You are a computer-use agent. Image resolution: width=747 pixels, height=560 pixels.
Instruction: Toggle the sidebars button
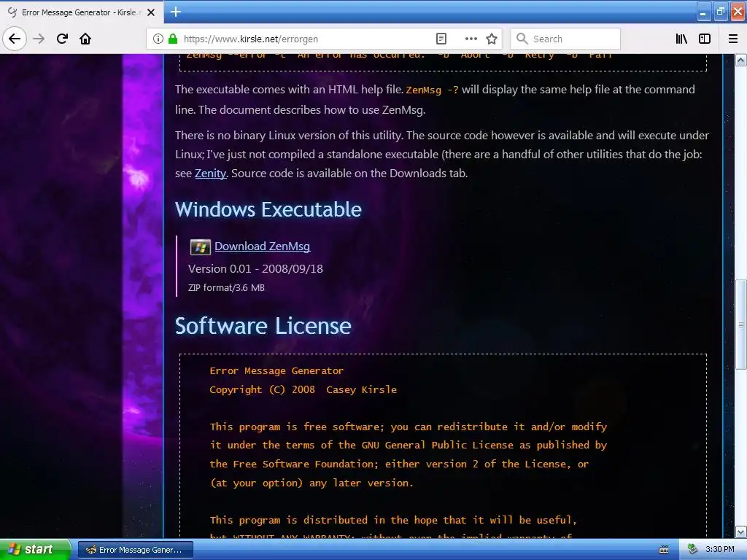point(705,39)
